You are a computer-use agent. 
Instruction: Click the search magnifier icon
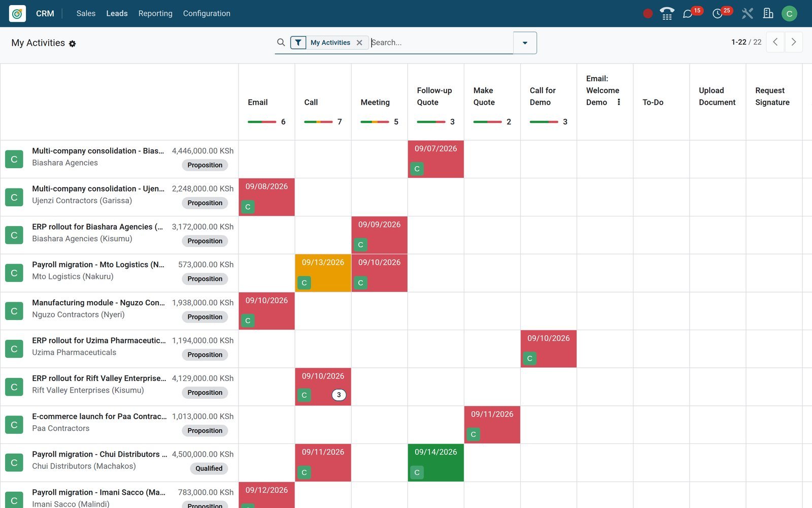281,43
